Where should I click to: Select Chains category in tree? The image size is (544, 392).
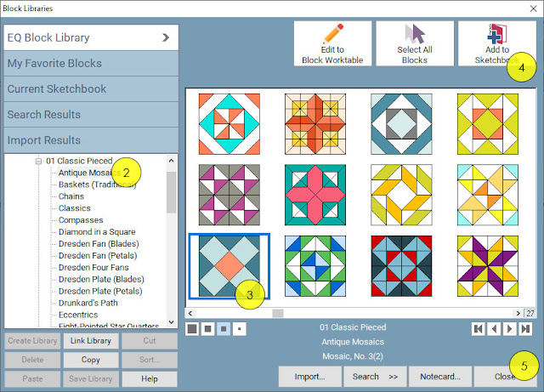[x=71, y=196]
